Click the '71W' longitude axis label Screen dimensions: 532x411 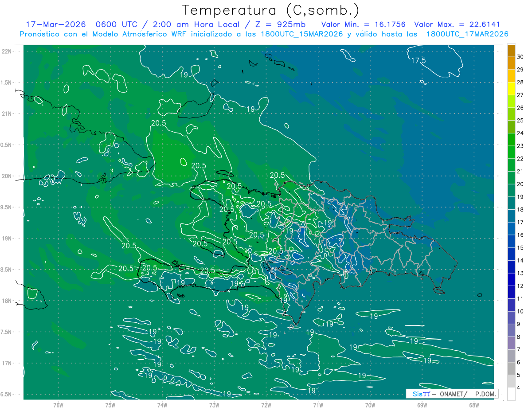click(x=318, y=405)
